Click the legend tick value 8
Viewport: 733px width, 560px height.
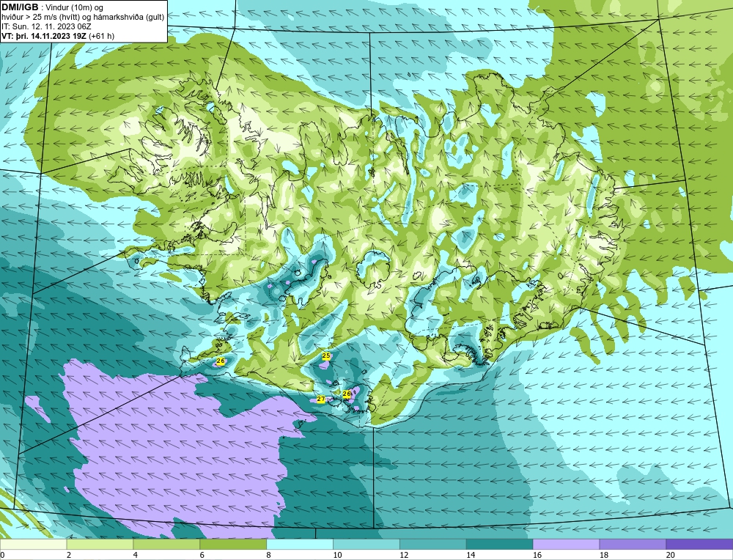click(x=268, y=555)
